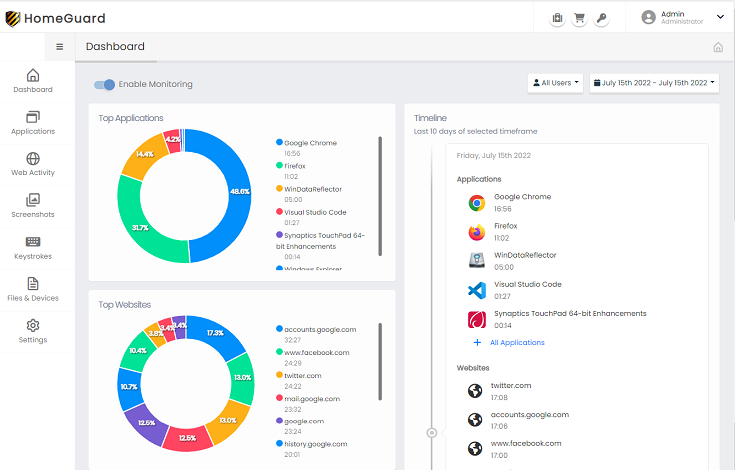Click the Friday, July 15th 2022 heading

click(494, 156)
